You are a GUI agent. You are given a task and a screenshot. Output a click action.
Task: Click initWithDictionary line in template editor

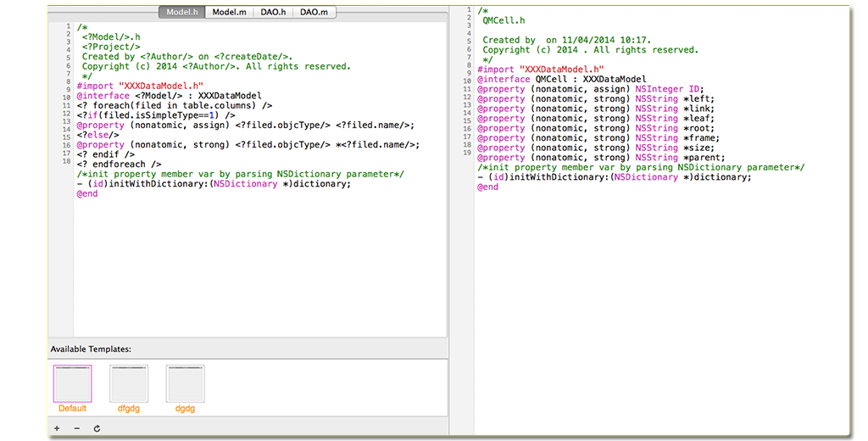(214, 184)
